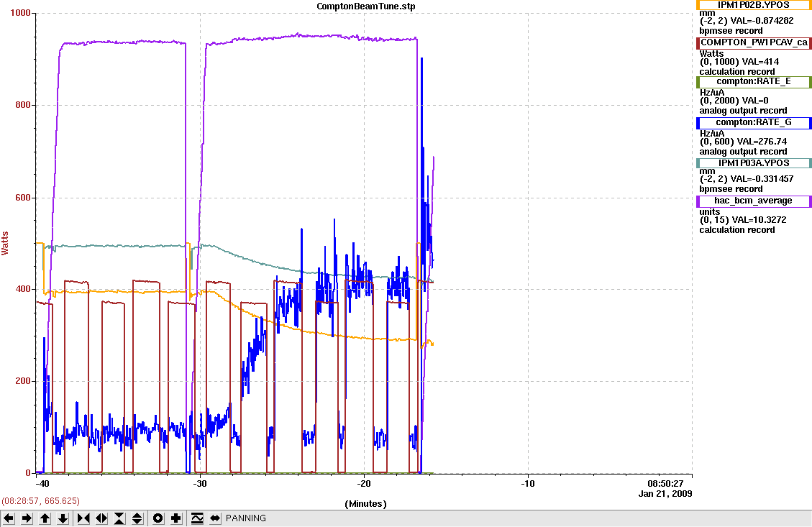Select the COMPTON_PW1PCAV_ca curve legend
Viewport: 812px width, 527px height.
click(x=754, y=42)
